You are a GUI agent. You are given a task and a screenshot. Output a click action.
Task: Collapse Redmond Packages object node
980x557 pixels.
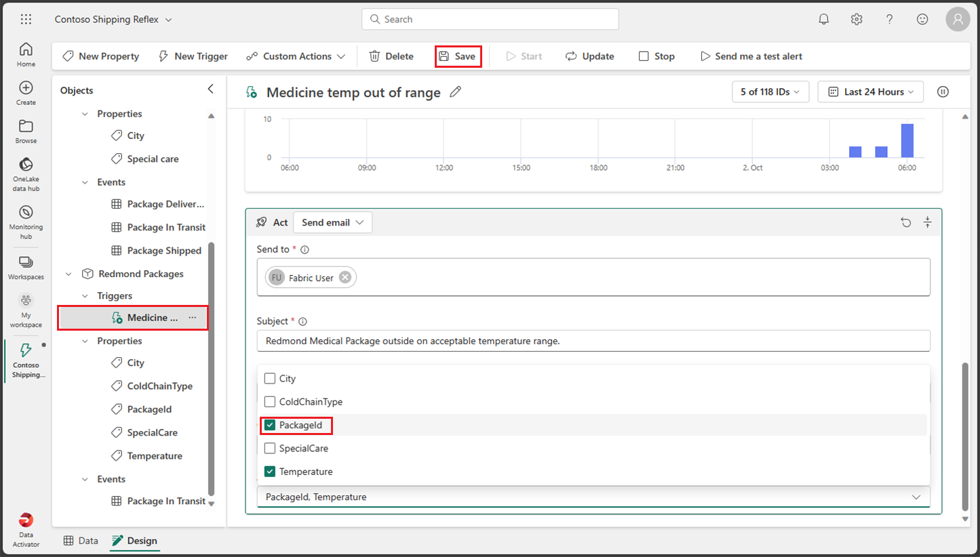click(x=68, y=274)
